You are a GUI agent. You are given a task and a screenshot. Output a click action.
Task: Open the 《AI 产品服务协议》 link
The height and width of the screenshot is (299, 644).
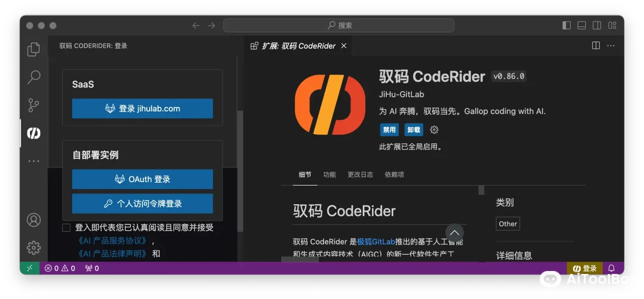point(112,241)
